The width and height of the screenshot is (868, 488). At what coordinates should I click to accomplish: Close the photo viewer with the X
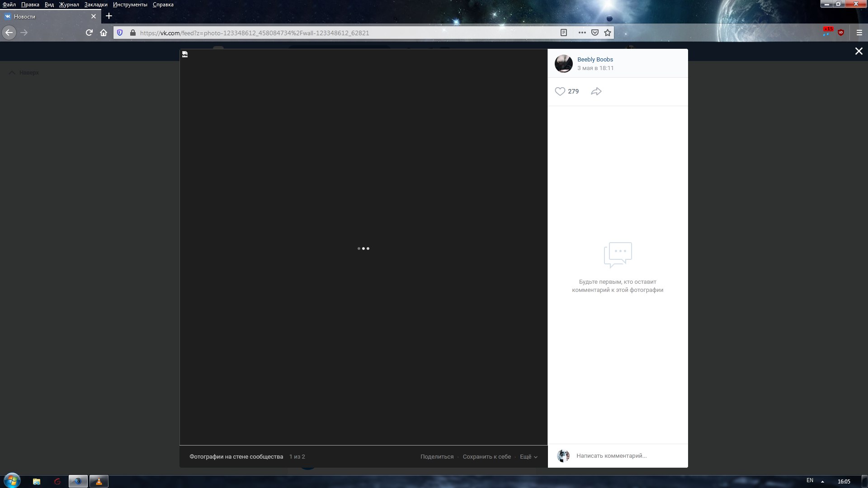pyautogui.click(x=859, y=51)
